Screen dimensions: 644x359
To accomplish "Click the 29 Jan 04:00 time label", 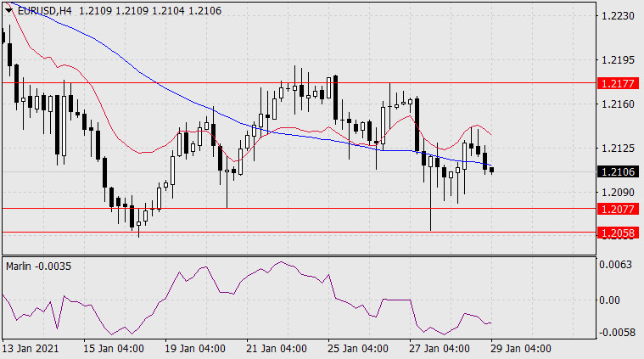I will pyautogui.click(x=521, y=349).
